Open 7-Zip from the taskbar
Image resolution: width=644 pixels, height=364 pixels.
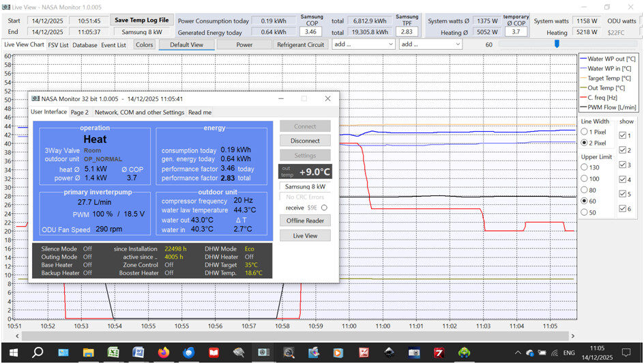[x=439, y=352]
